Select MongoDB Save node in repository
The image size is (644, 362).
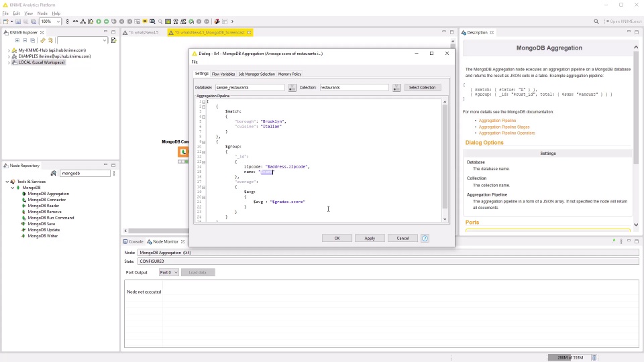click(42, 224)
